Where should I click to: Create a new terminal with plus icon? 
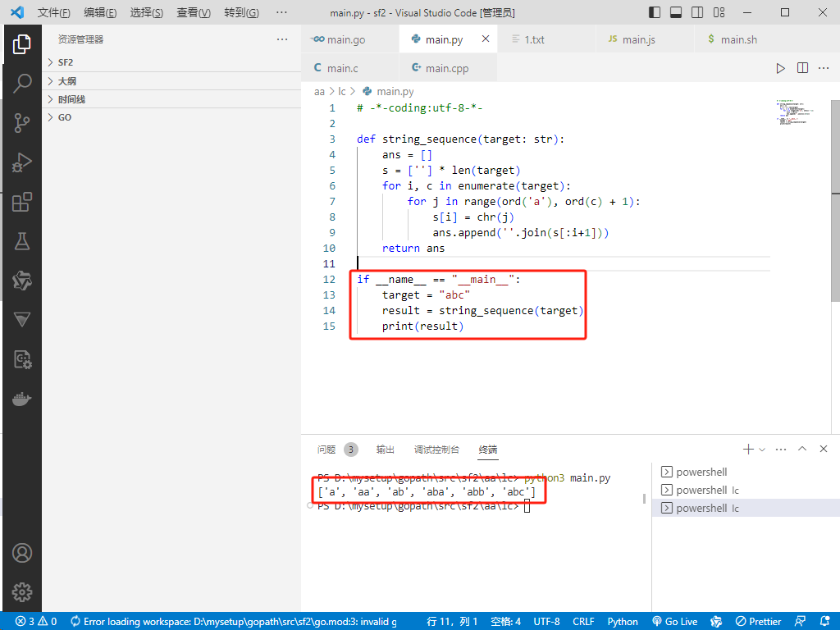click(748, 449)
